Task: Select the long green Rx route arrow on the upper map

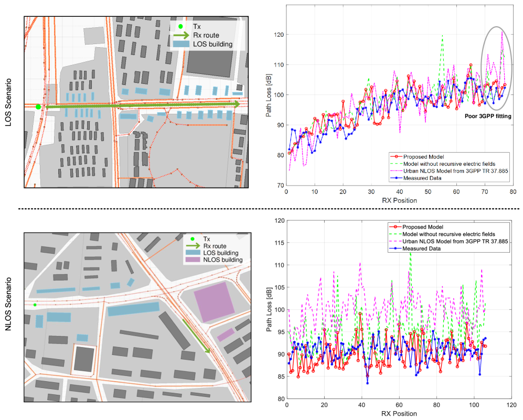Action: [142, 105]
